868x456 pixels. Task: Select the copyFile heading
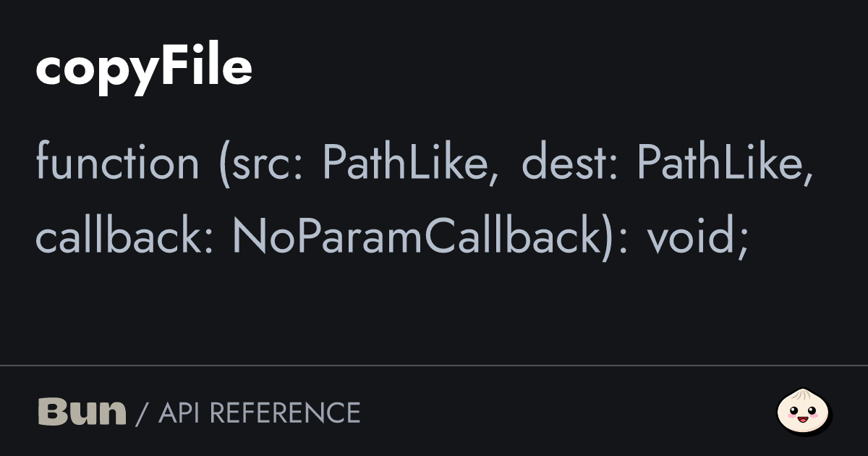click(x=144, y=69)
